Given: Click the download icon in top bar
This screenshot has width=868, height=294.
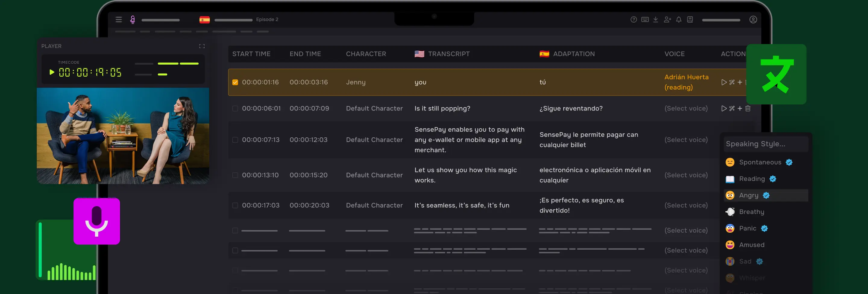Looking at the screenshot, I should point(656,20).
